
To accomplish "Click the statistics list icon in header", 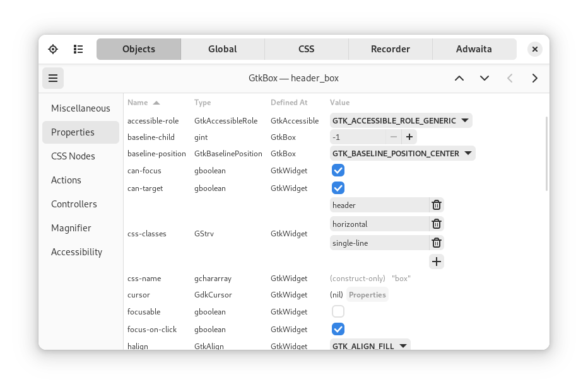I will [x=78, y=49].
